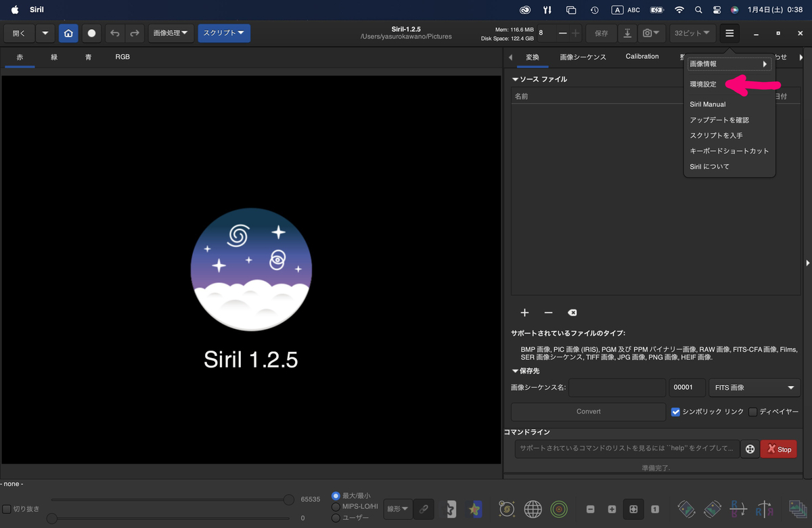This screenshot has width=812, height=528.
Task: Click the celestial grid globe icon
Action: click(533, 508)
